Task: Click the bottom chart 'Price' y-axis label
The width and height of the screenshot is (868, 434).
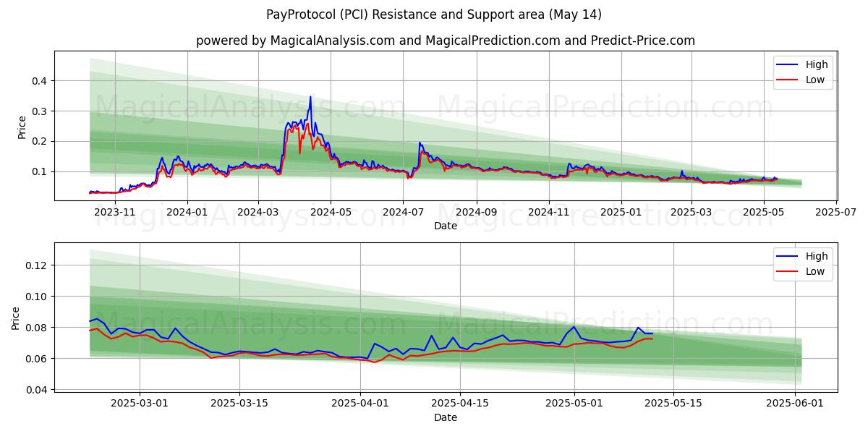Action: click(16, 318)
